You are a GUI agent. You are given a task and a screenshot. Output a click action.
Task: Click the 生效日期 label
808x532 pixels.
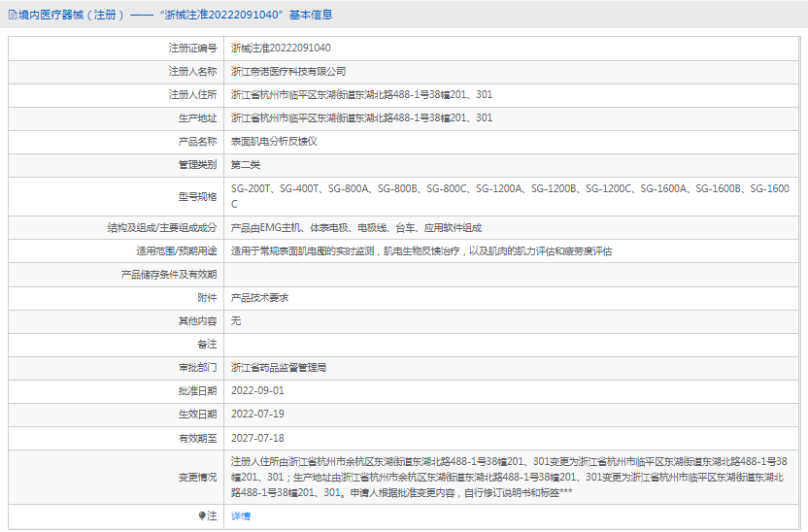click(198, 415)
